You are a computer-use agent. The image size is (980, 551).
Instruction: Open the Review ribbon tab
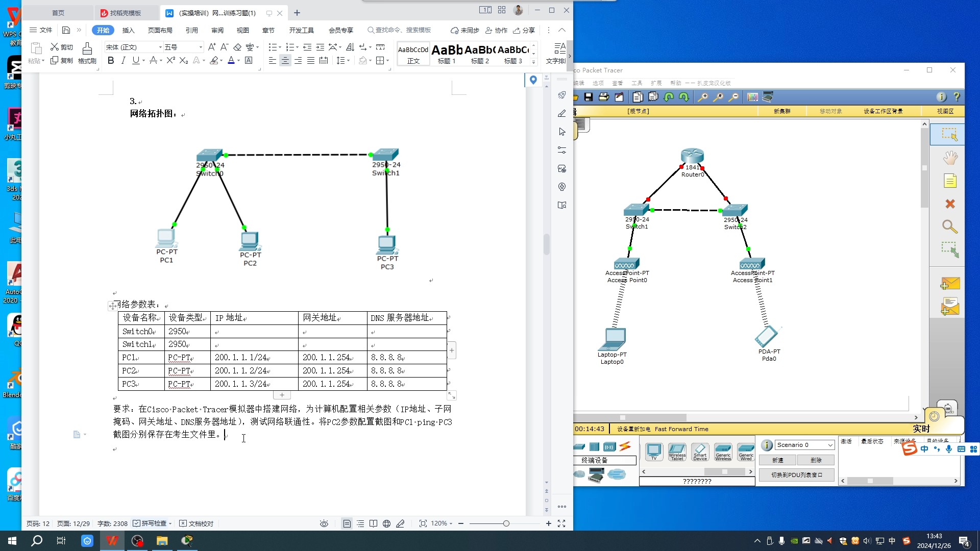coord(217,30)
